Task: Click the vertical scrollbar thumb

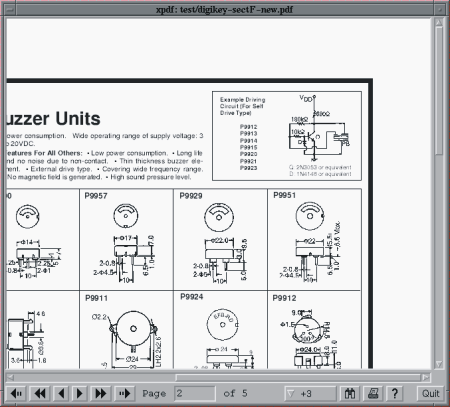Action: pyautogui.click(x=439, y=91)
